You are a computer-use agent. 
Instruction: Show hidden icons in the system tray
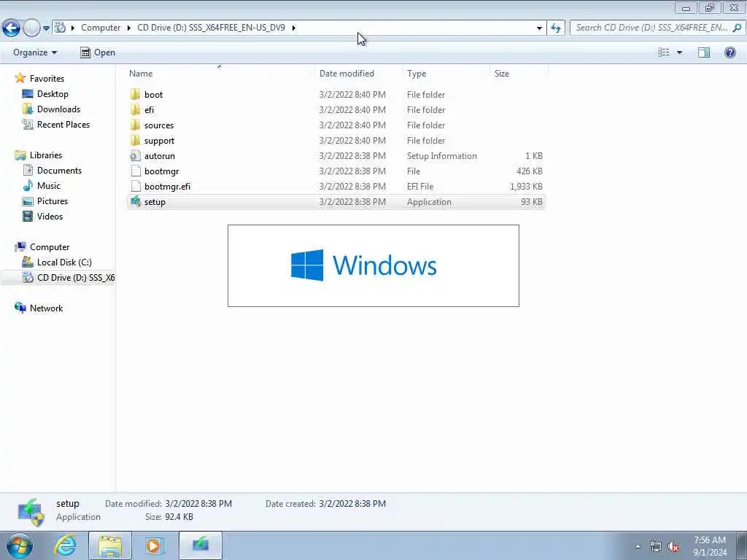point(638,546)
